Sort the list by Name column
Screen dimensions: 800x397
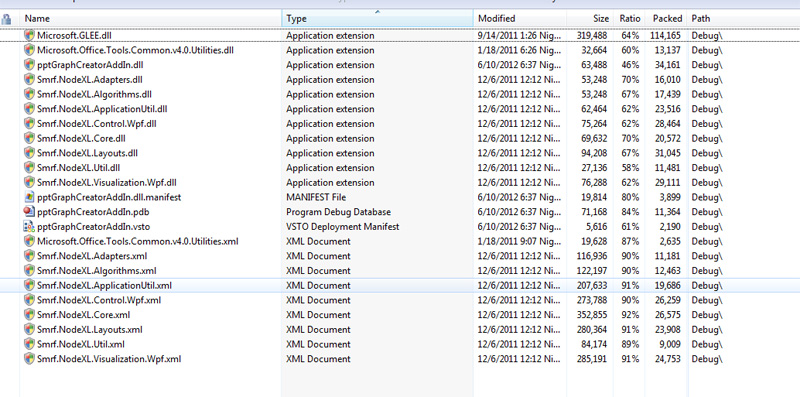point(37,18)
